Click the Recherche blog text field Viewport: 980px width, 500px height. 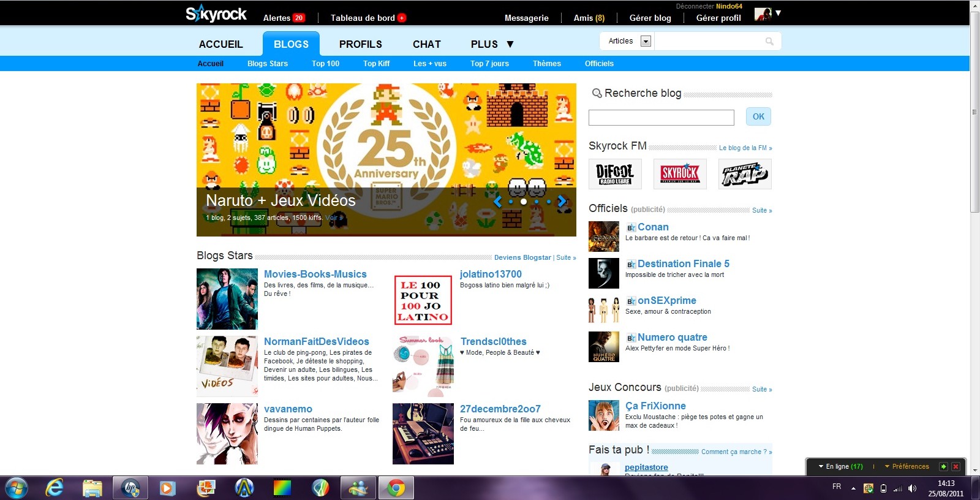click(x=661, y=118)
